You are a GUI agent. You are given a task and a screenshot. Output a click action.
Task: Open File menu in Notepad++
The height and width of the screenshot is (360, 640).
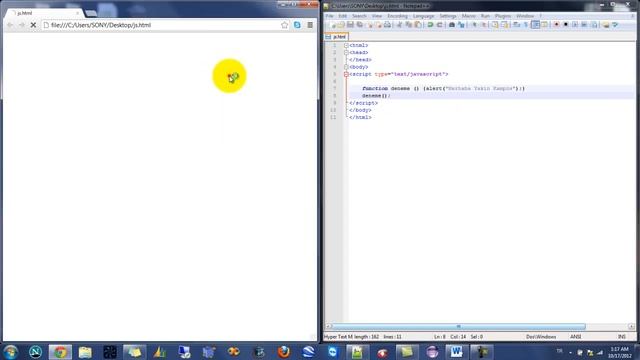[x=329, y=16]
